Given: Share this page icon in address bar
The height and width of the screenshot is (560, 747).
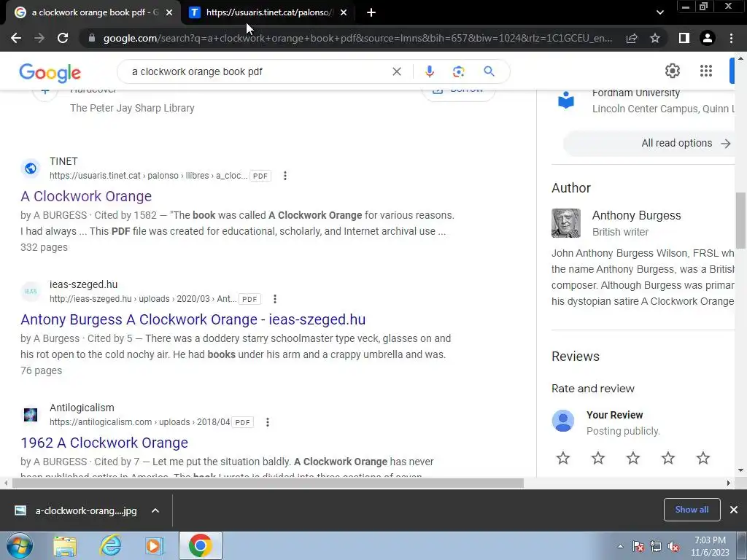Looking at the screenshot, I should [x=632, y=38].
